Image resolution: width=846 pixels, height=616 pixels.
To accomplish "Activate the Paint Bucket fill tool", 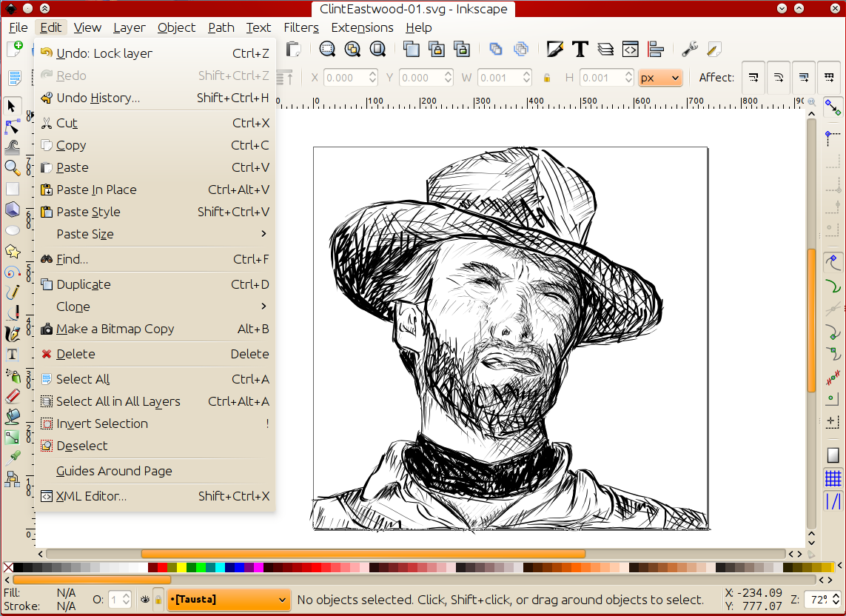I will pos(12,416).
